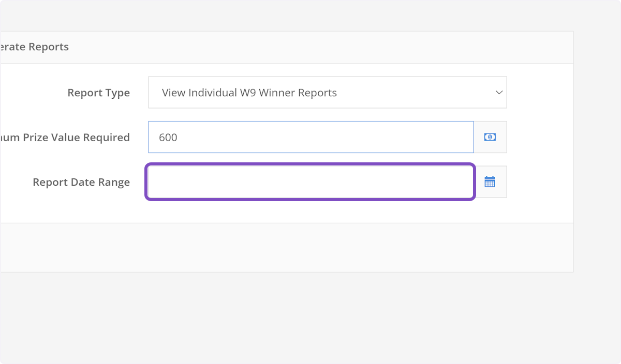This screenshot has height=364, width=621.
Task: Open the Report Type dropdown
Action: click(327, 93)
